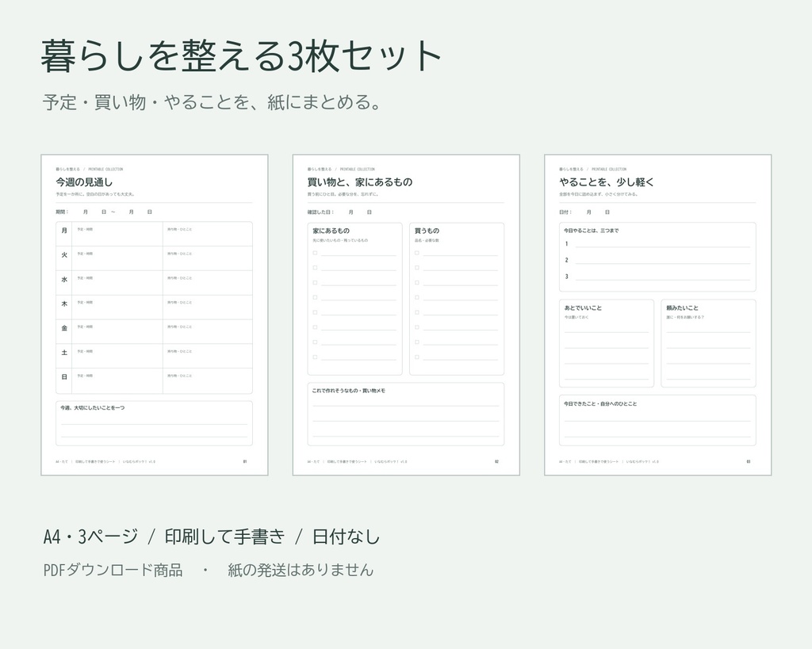Open the 買い物と、家にあるもの page thumbnail
This screenshot has width=812, height=649.
click(406, 315)
